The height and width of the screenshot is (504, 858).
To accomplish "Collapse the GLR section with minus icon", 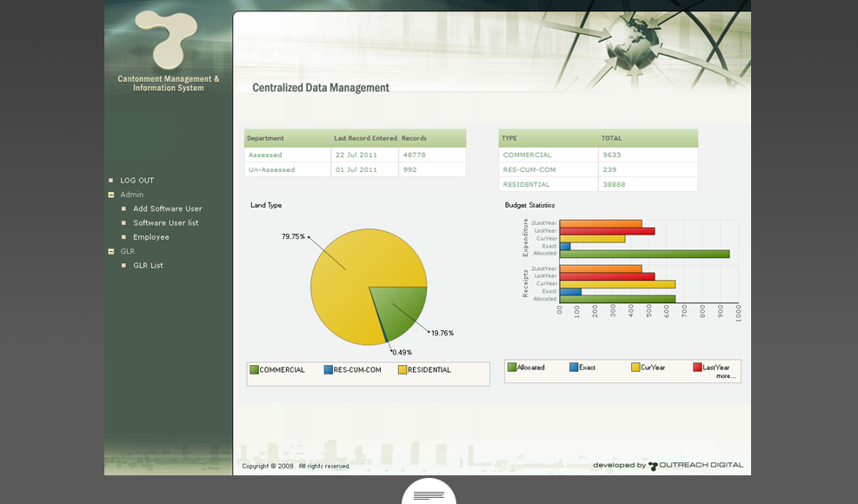I will pos(111,251).
